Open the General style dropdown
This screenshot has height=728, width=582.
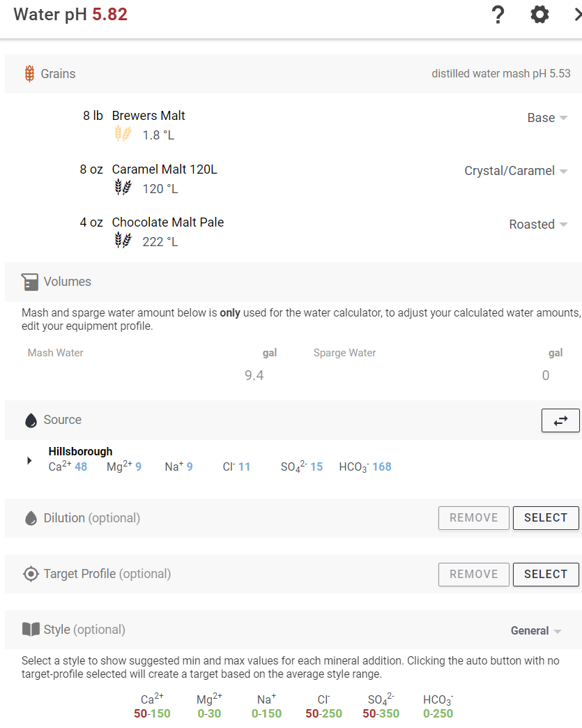coord(536,630)
